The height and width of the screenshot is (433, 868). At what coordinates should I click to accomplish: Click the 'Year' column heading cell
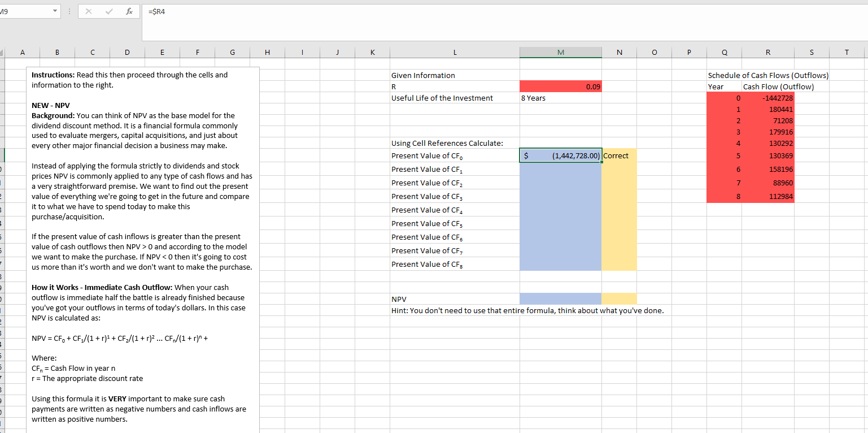coord(724,86)
